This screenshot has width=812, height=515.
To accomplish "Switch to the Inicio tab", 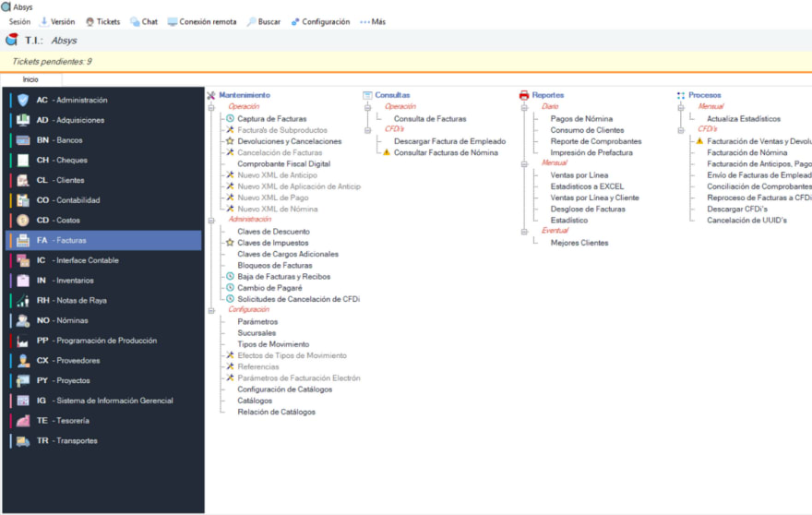I will [30, 79].
